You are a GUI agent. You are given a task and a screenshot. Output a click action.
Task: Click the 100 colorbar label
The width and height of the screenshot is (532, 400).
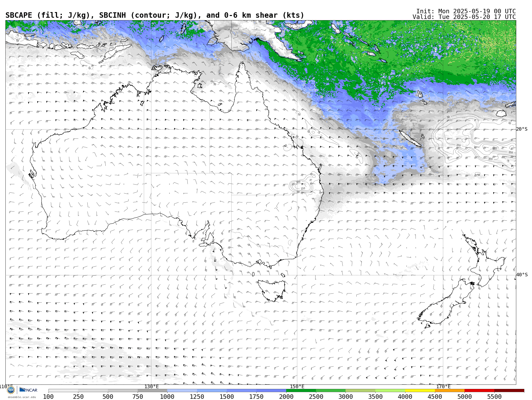[x=49, y=397]
